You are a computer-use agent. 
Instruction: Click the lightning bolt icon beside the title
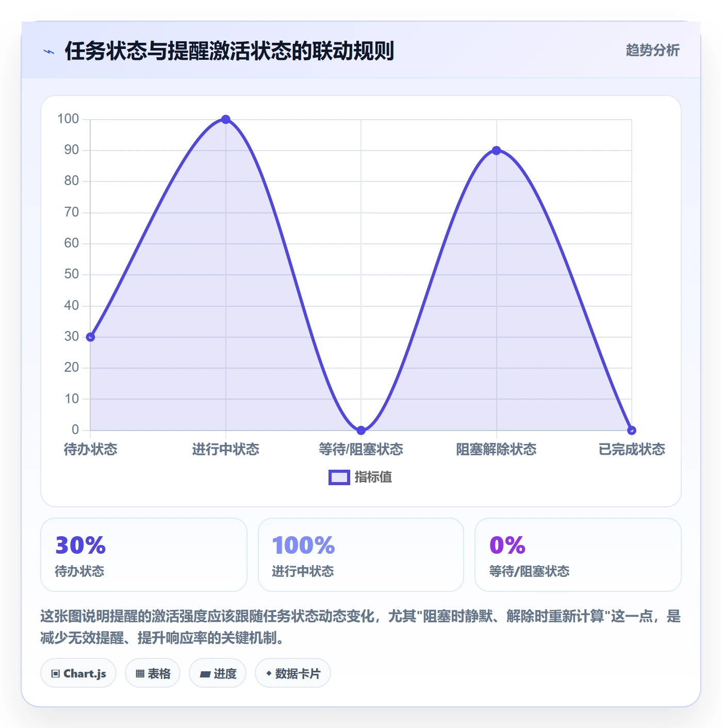click(x=49, y=52)
